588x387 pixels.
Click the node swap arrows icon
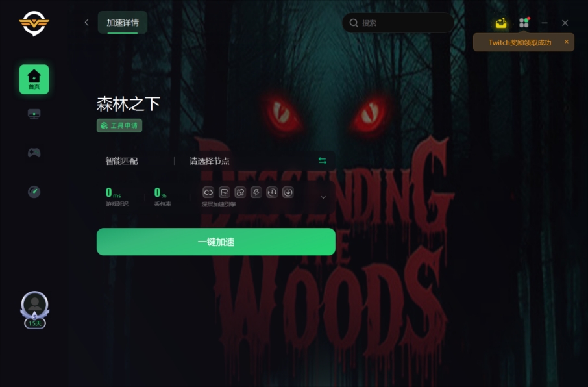click(324, 159)
